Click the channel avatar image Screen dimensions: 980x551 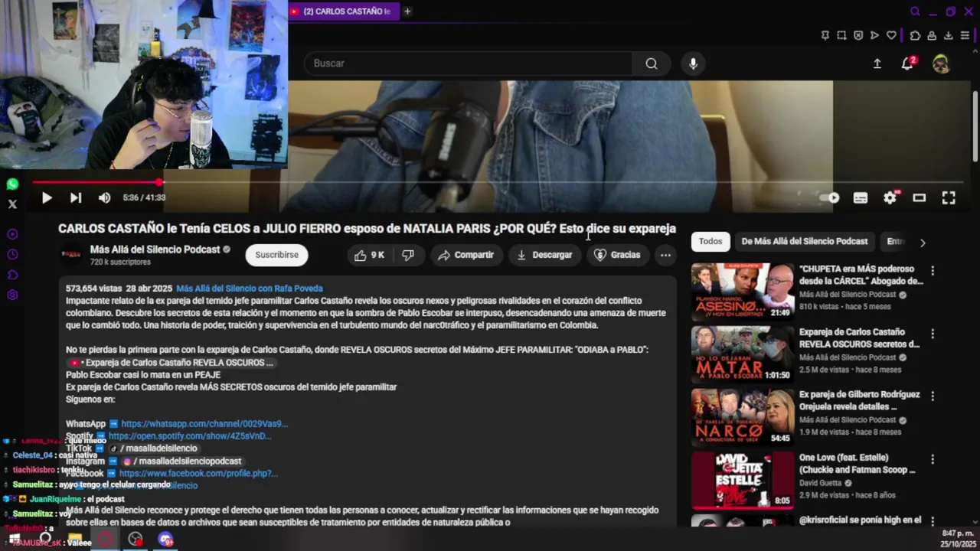tap(71, 255)
